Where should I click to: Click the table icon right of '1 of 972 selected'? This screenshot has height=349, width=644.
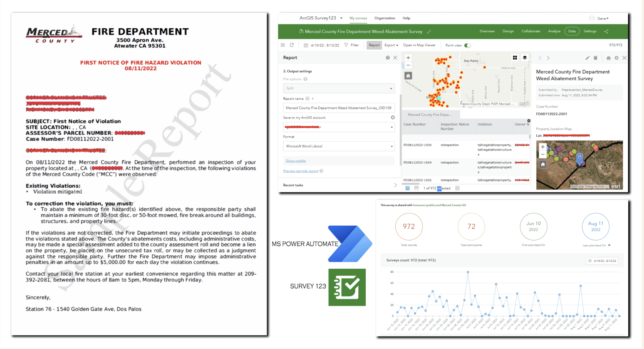click(457, 188)
